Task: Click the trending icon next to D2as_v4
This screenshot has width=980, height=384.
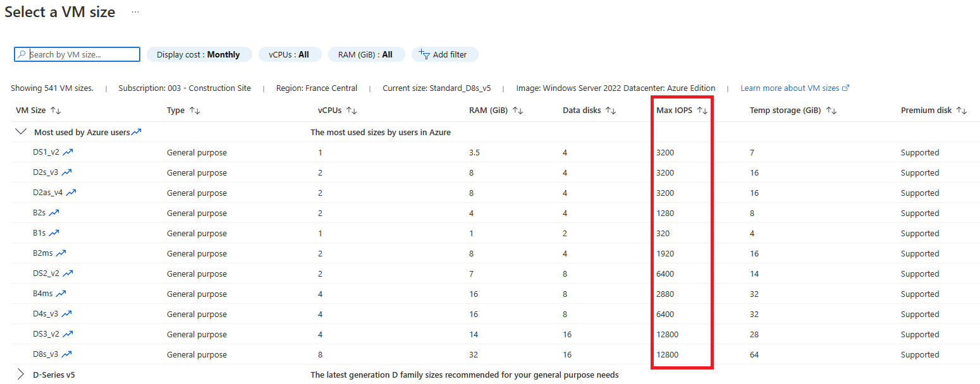Action: point(71,193)
